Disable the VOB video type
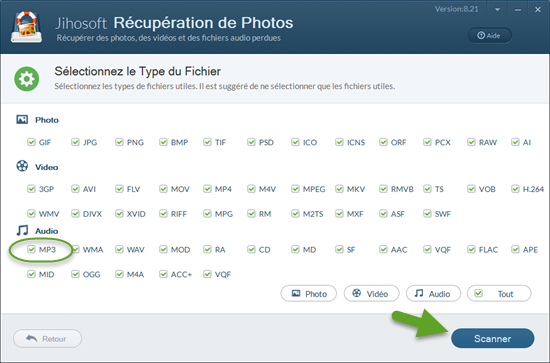This screenshot has width=550, height=363. [471, 189]
